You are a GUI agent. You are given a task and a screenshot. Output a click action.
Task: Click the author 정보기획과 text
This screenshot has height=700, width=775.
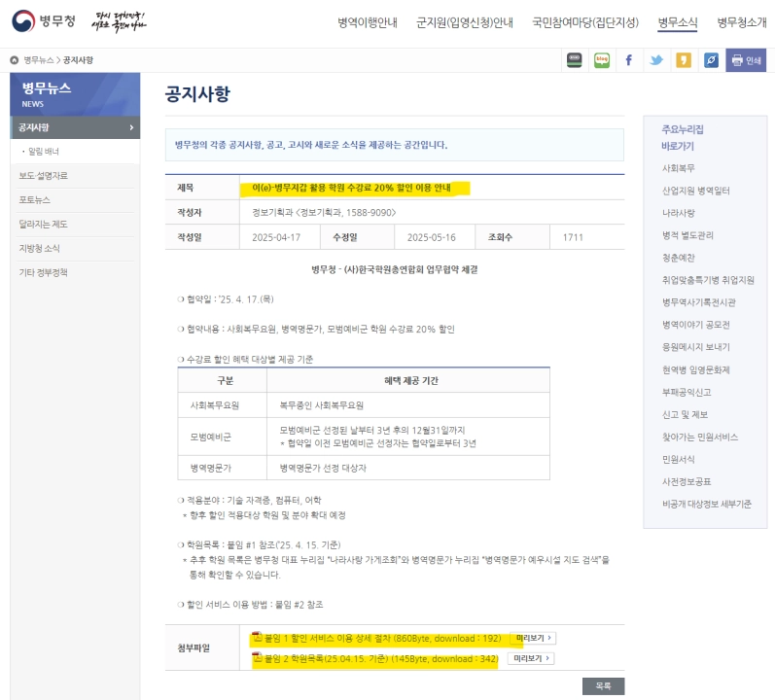coord(324,212)
